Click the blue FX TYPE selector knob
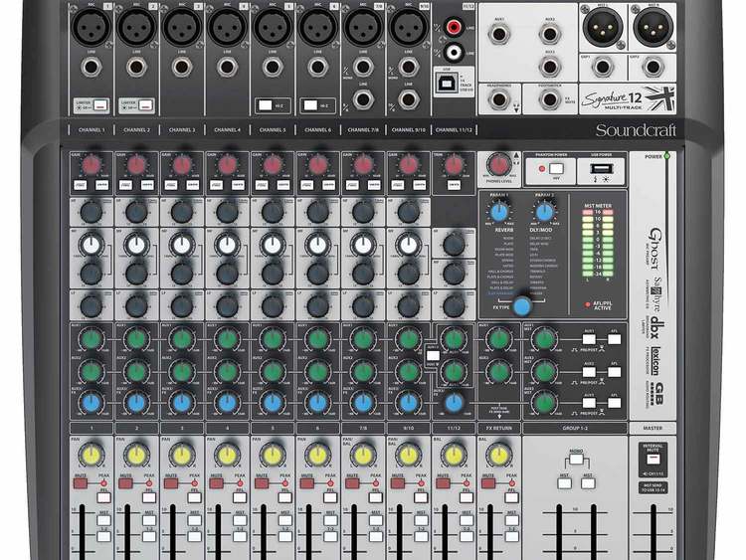The width and height of the screenshot is (746, 560). (523, 306)
